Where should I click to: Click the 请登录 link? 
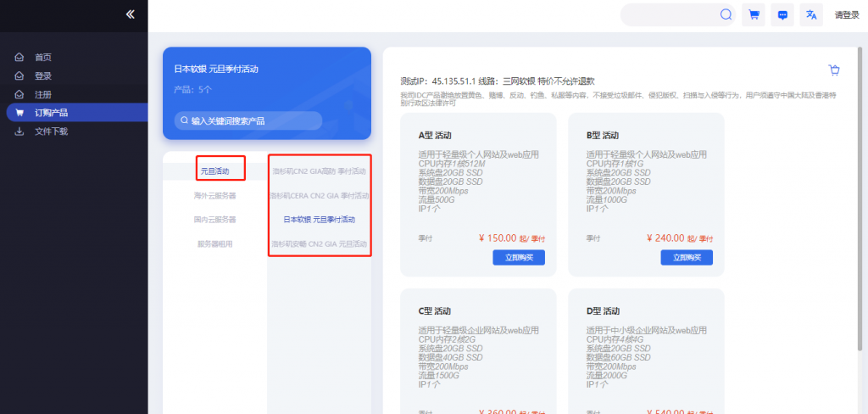(847, 15)
